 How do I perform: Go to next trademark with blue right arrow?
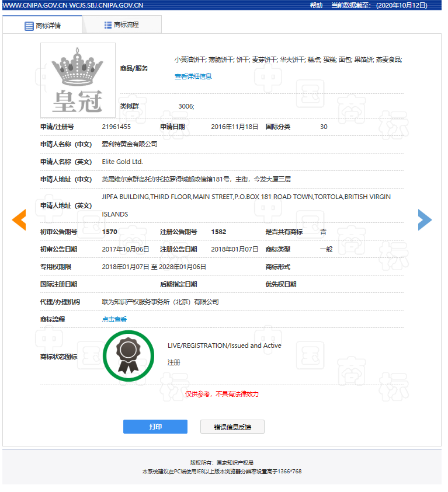point(425,219)
